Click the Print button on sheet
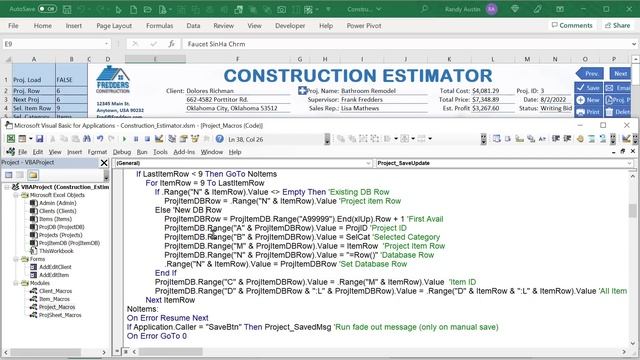 pos(589,111)
